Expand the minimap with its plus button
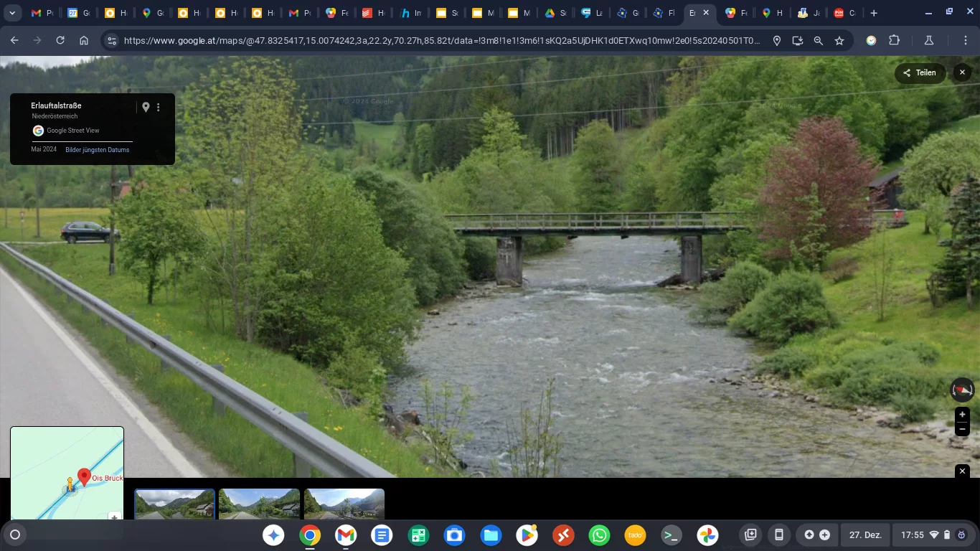 pos(114,517)
